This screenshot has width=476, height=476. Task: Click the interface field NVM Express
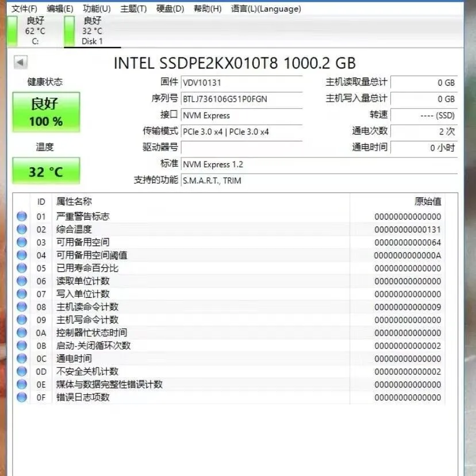(241, 116)
